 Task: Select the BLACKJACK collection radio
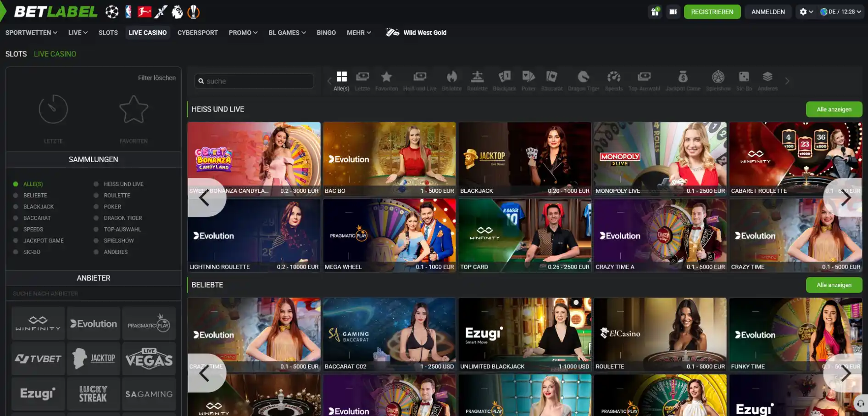point(16,207)
